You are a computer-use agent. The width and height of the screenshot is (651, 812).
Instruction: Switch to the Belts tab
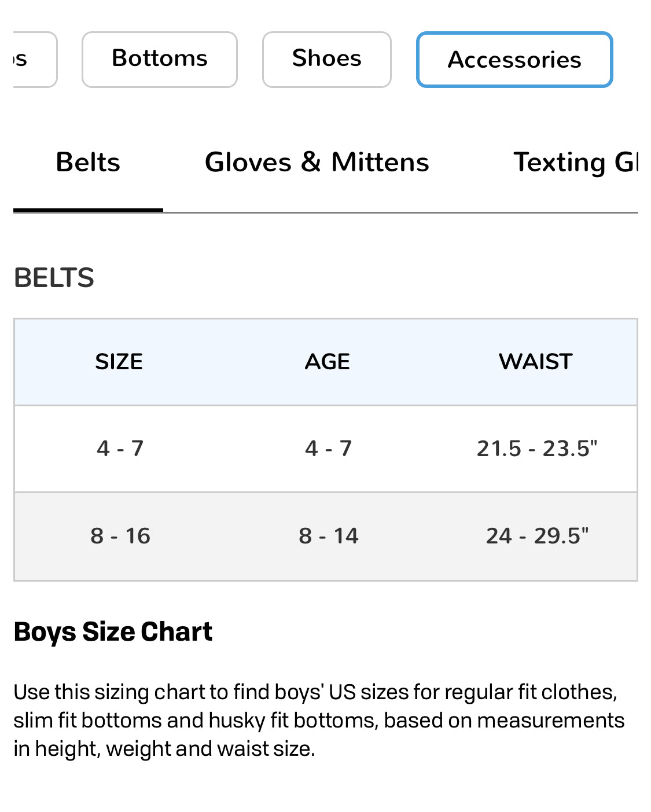click(x=88, y=163)
